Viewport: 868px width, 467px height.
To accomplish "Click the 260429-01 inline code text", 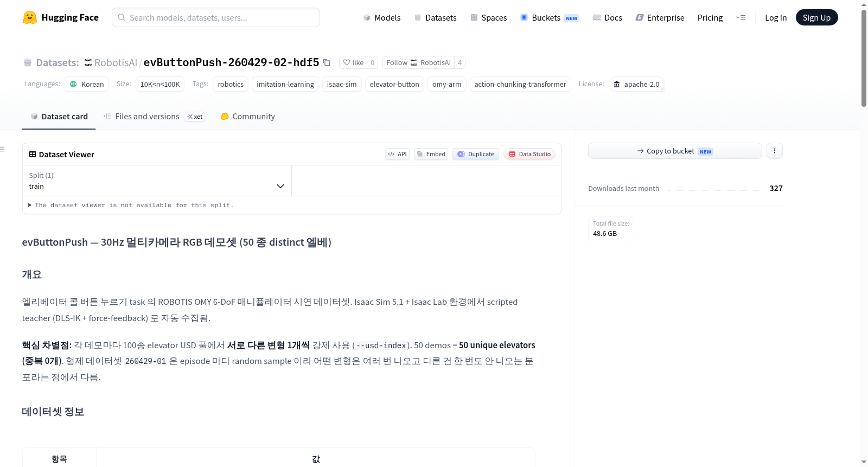I will point(145,361).
